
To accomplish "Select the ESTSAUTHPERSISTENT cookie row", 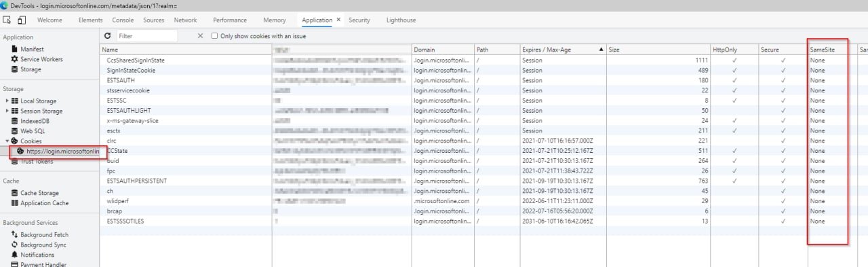I will pyautogui.click(x=484, y=181).
